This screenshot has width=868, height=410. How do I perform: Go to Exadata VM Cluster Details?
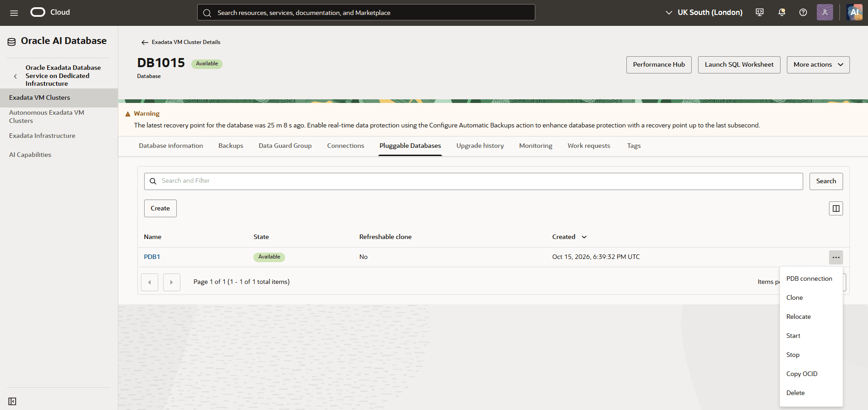click(186, 42)
